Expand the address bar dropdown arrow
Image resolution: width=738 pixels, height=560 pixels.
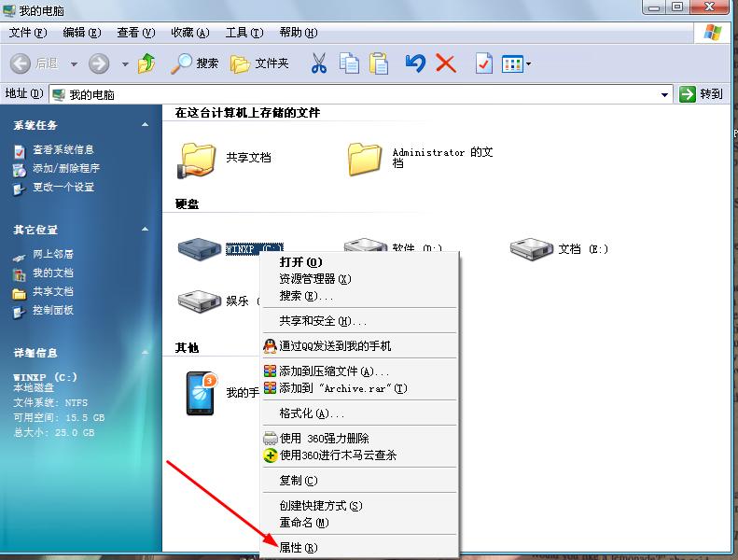click(x=665, y=94)
